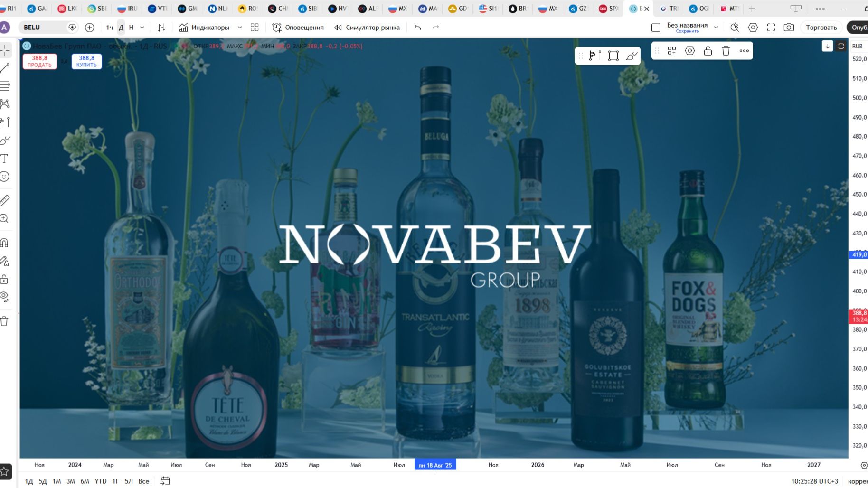Screen dimensions: 868x488
Task: Switch to the RI1 browser tab
Action: (x=9, y=9)
